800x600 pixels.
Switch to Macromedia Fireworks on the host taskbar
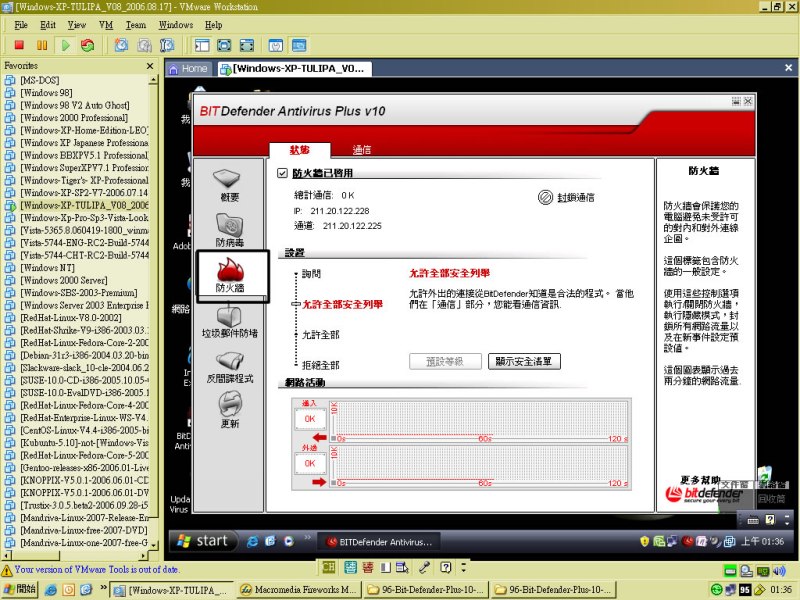(x=299, y=590)
